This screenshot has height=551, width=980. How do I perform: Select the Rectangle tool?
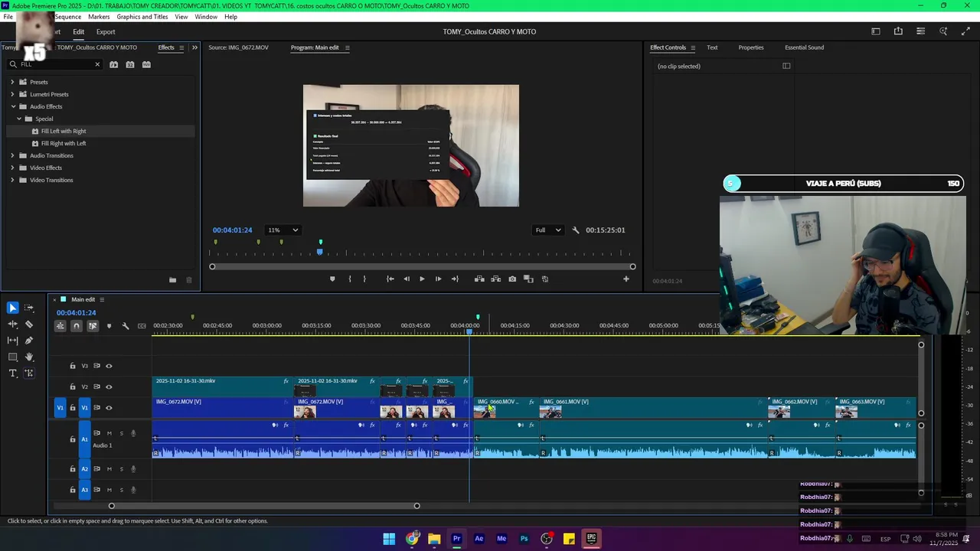click(13, 357)
